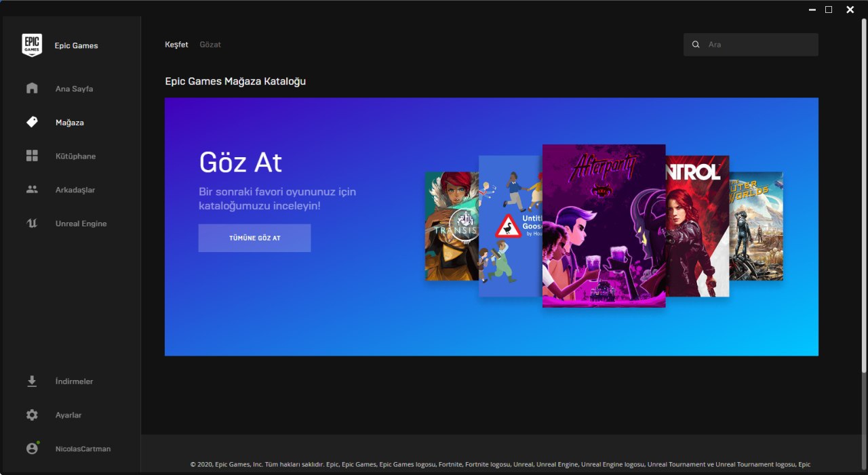Click the Transistor game cover

pyautogui.click(x=452, y=226)
